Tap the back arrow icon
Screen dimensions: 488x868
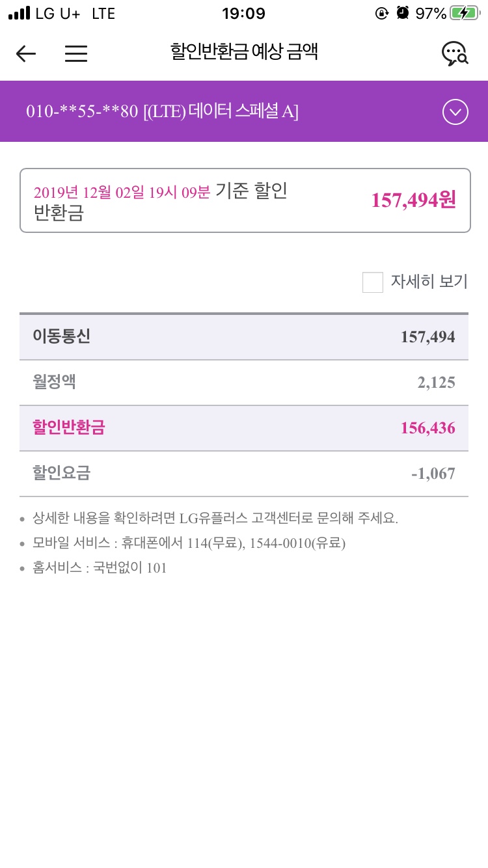[x=26, y=53]
